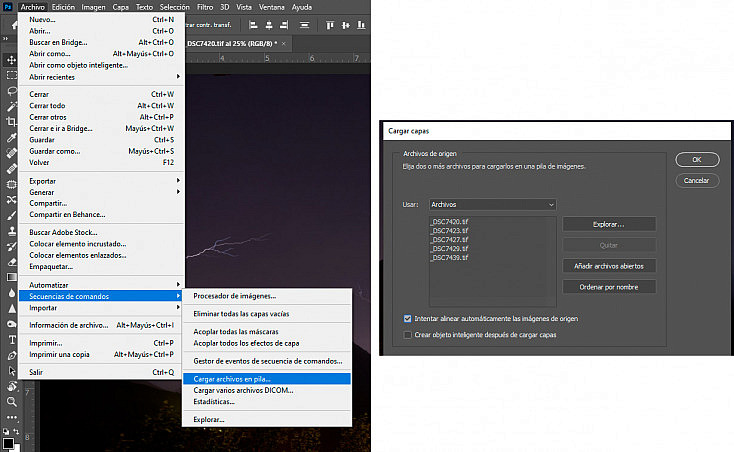Click the foreground color swatch
Viewport: 734px width, 452px height.
8,443
